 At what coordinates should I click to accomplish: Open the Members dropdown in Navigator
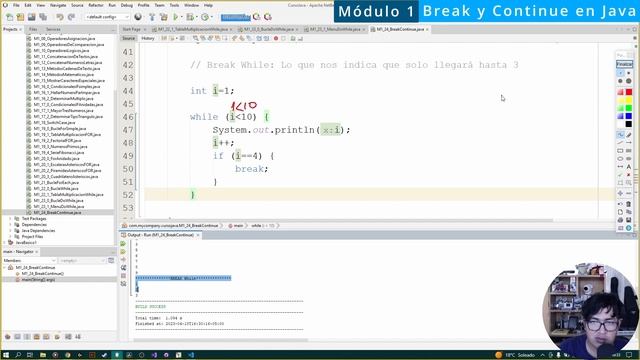(29, 260)
